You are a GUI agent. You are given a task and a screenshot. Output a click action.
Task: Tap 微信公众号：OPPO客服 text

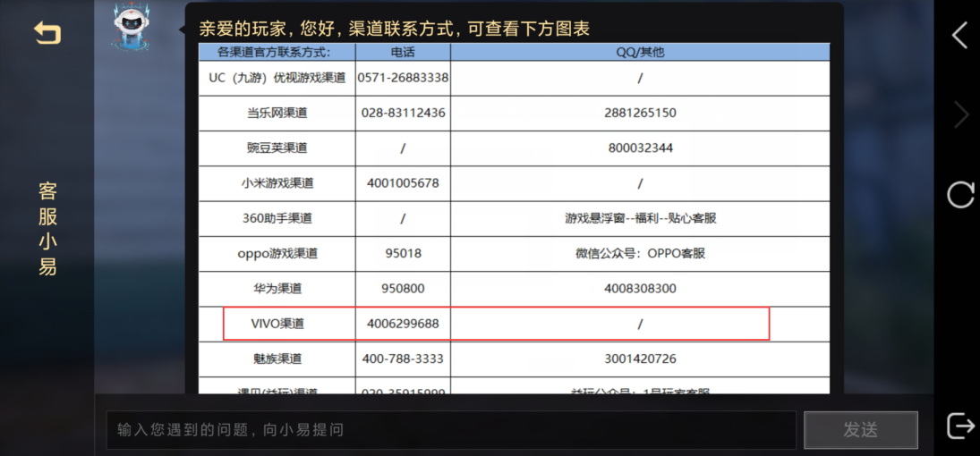tap(640, 254)
